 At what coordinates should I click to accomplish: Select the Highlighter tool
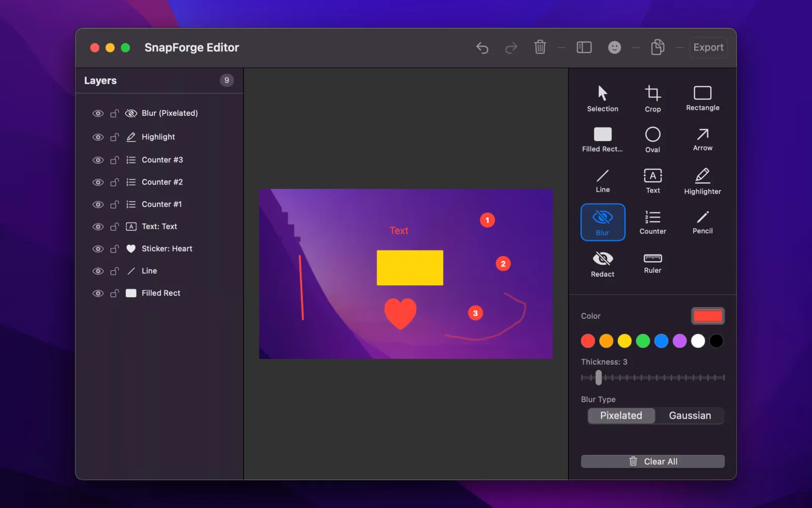point(702,181)
